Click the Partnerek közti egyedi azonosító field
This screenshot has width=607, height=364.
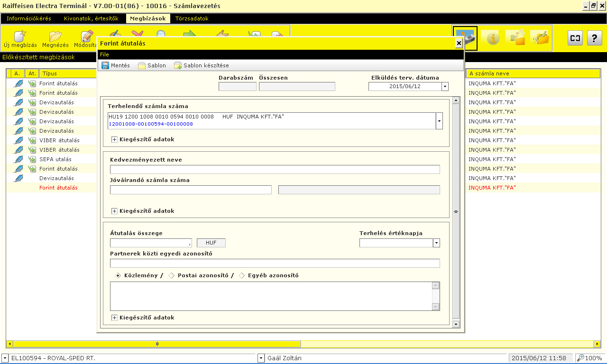275,264
